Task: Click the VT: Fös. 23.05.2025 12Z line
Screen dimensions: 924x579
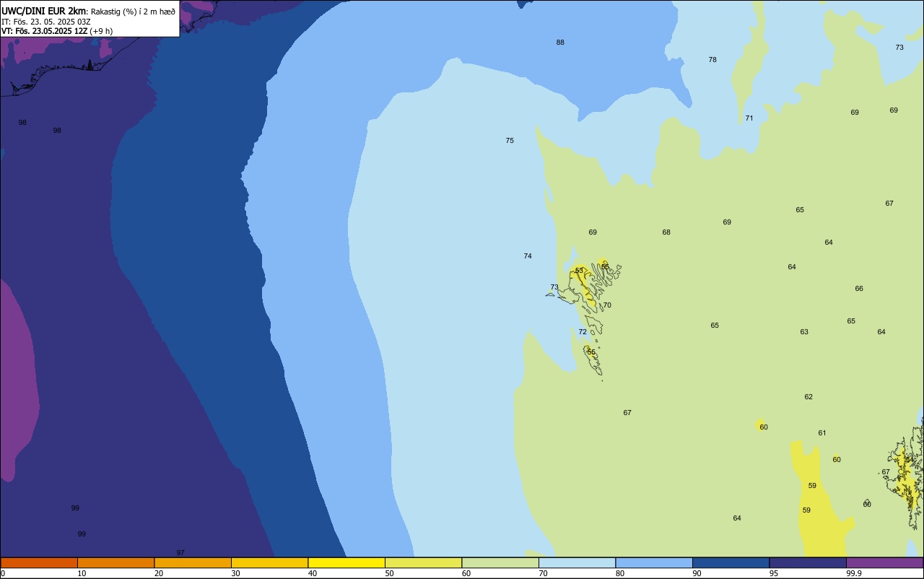Action: pos(44,31)
